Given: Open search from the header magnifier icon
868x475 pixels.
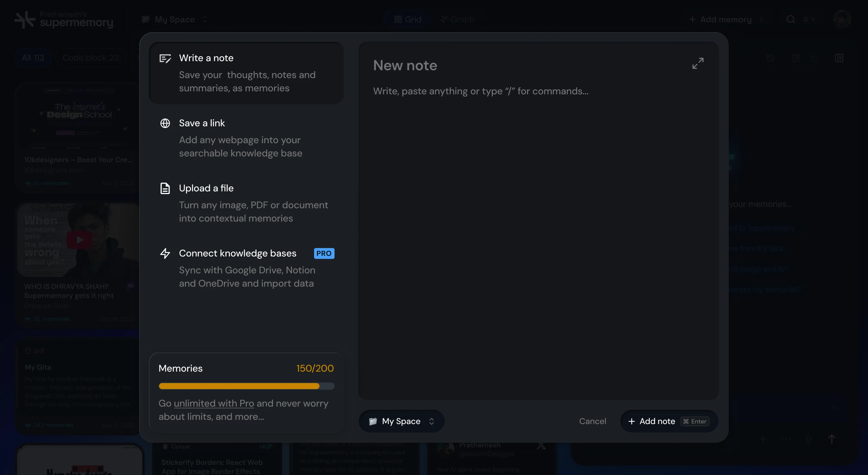Looking at the screenshot, I should coord(791,20).
